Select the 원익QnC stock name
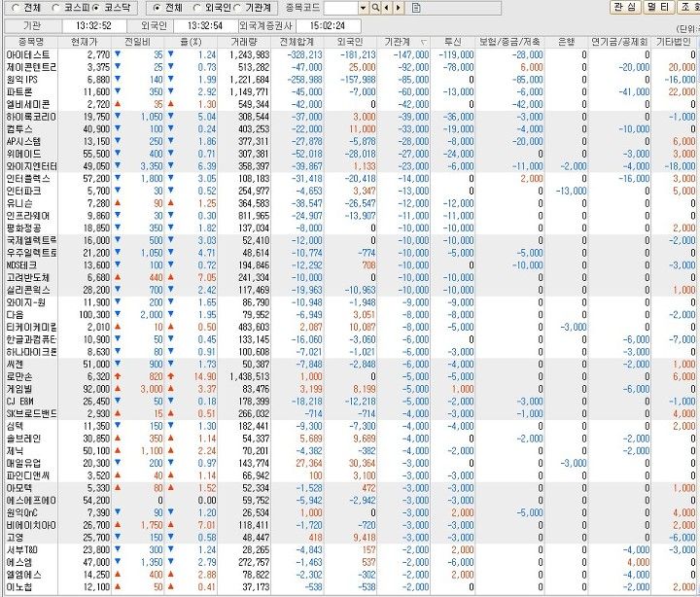This screenshot has height=597, width=700. (23, 512)
